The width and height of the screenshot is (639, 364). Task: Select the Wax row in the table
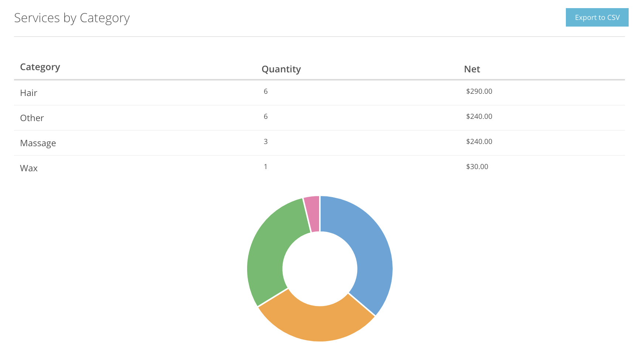coord(29,168)
